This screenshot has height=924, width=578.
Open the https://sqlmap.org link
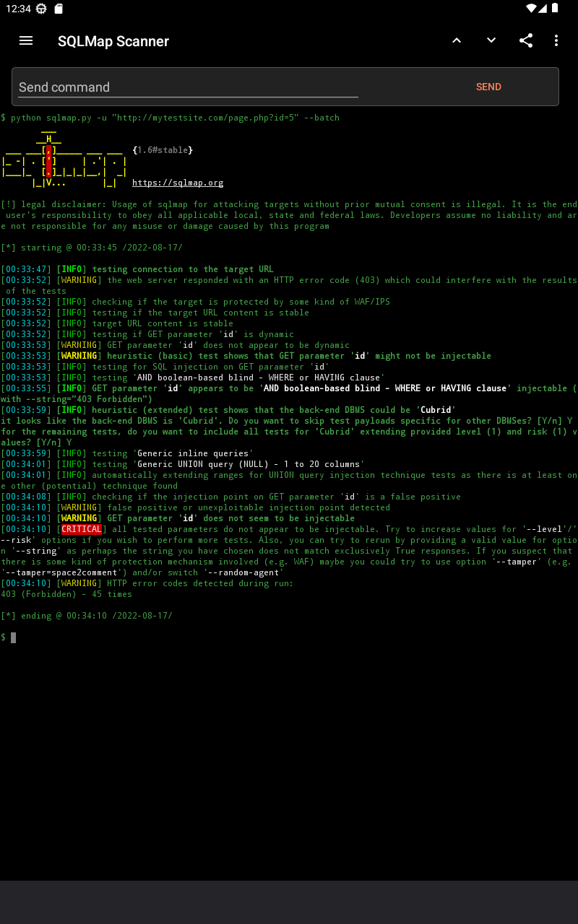pyautogui.click(x=178, y=183)
